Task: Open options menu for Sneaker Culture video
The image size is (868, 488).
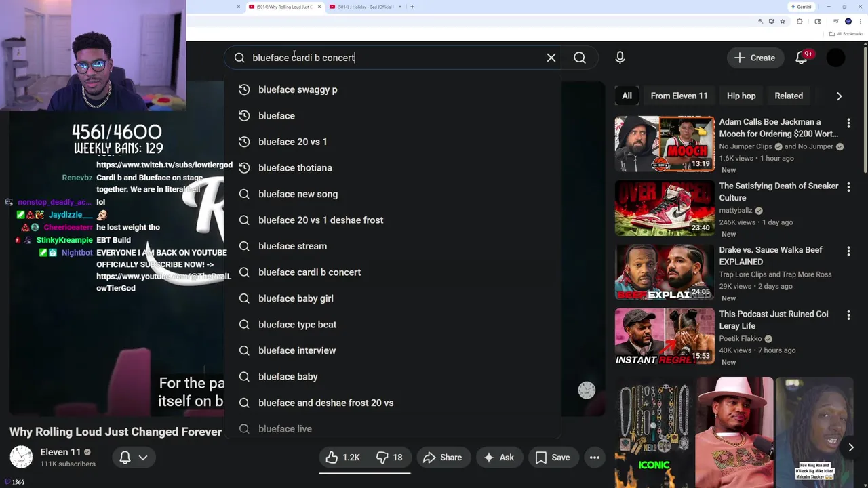Action: [848, 187]
